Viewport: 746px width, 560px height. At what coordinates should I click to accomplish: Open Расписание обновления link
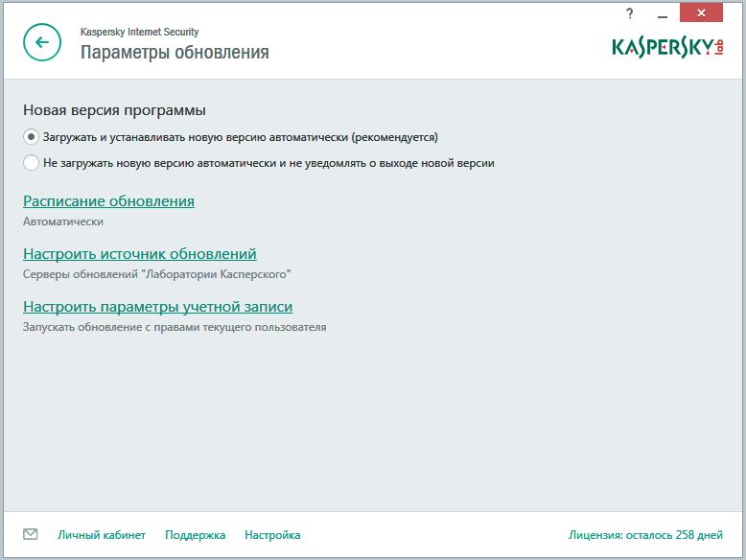point(108,201)
